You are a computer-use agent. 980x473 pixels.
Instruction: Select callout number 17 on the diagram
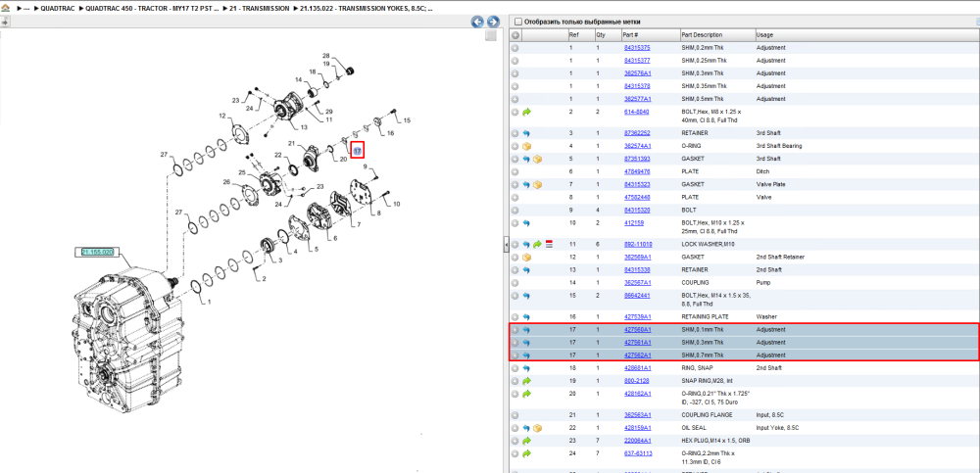pos(358,151)
